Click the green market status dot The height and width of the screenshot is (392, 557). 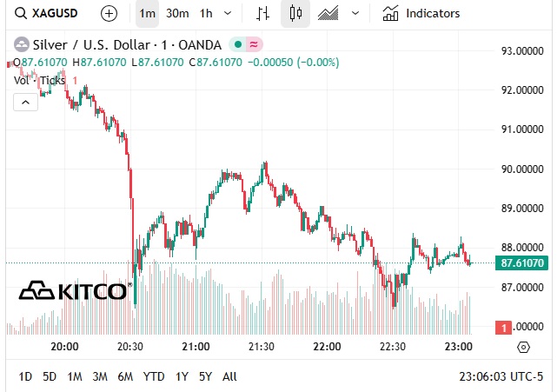236,44
